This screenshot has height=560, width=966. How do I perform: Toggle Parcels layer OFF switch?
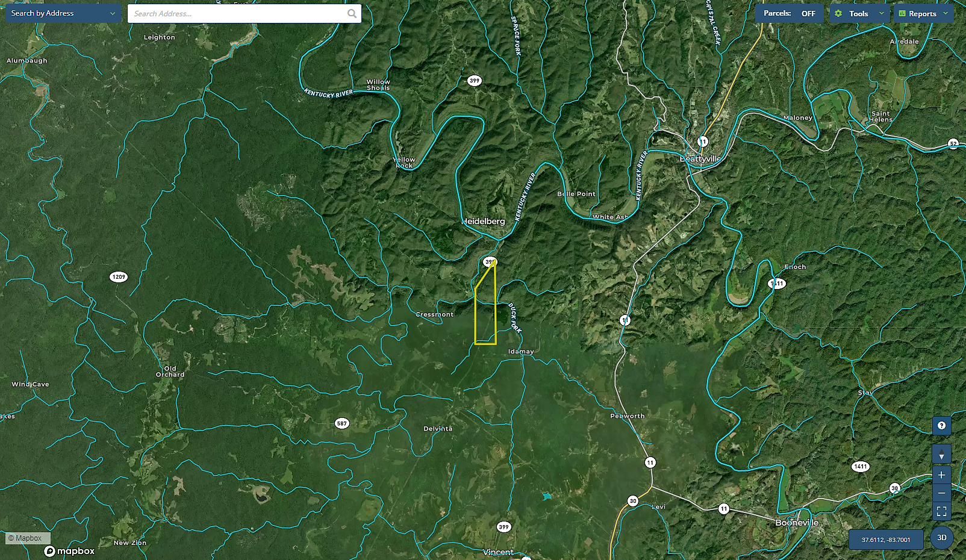[789, 13]
